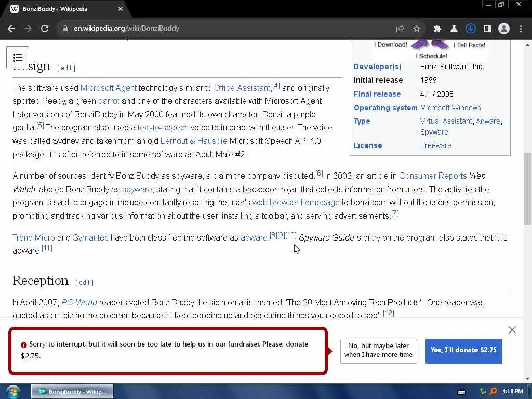The width and height of the screenshot is (532, 399).
Task: Click the padlock site info icon
Action: (x=65, y=29)
